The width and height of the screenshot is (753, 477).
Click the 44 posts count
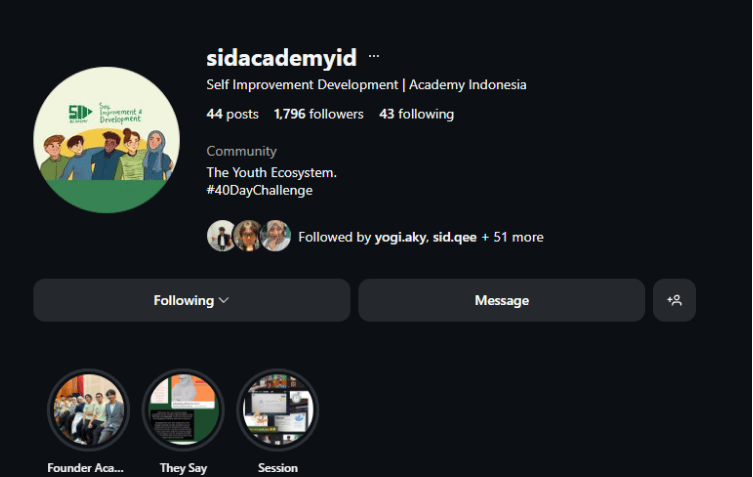pos(232,114)
